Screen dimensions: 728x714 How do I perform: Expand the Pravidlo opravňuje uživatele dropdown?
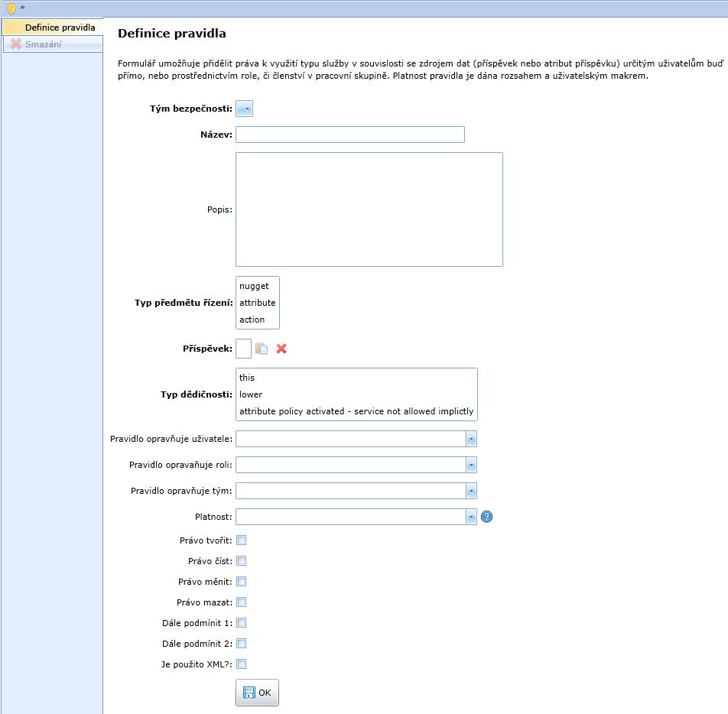pyautogui.click(x=471, y=439)
